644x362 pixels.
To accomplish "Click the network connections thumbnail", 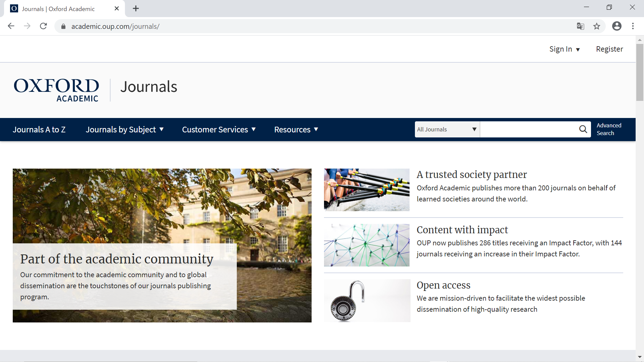I will coord(367,245).
